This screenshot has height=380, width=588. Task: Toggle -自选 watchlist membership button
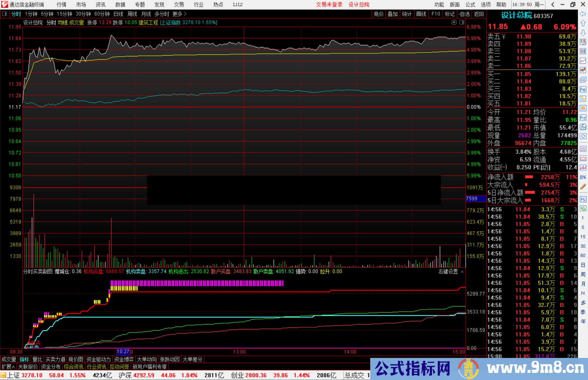pyautogui.click(x=464, y=14)
